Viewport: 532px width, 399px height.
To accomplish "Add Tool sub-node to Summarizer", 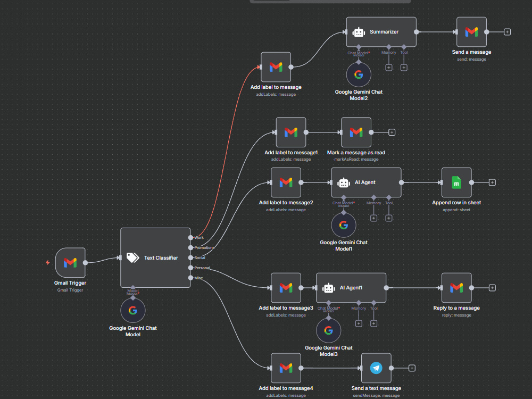I will coord(404,68).
